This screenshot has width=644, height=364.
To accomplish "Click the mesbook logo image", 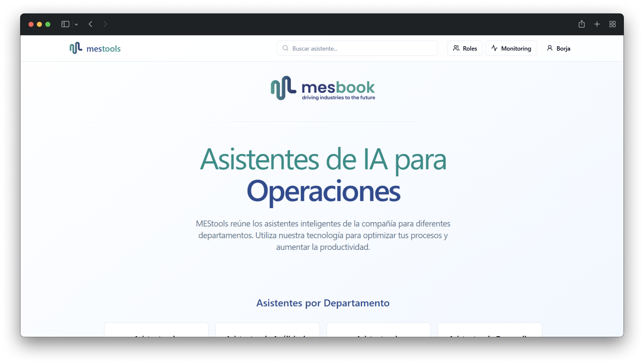I will click(x=323, y=88).
